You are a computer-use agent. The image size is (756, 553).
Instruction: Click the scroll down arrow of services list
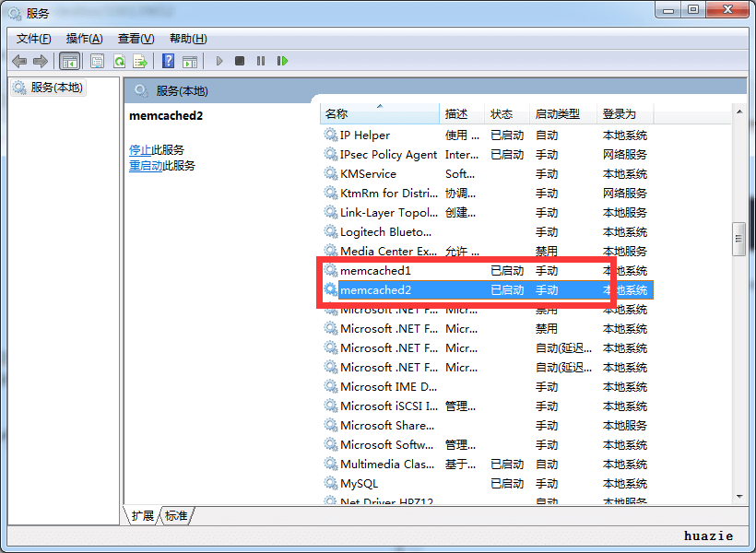pos(739,497)
